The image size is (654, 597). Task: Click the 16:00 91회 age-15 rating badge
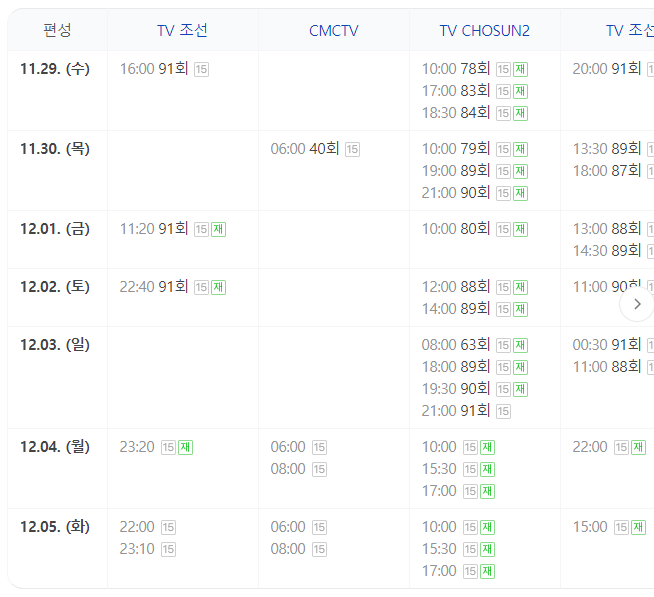(201, 69)
